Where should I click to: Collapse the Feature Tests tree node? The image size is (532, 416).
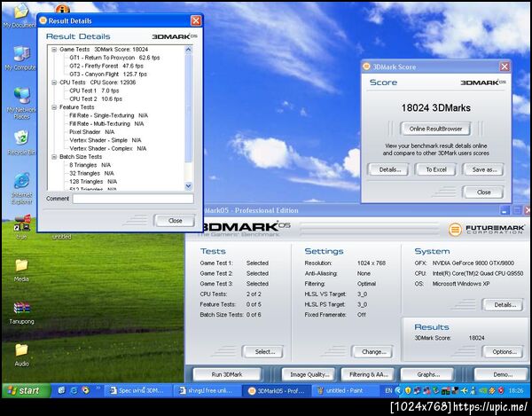click(54, 107)
